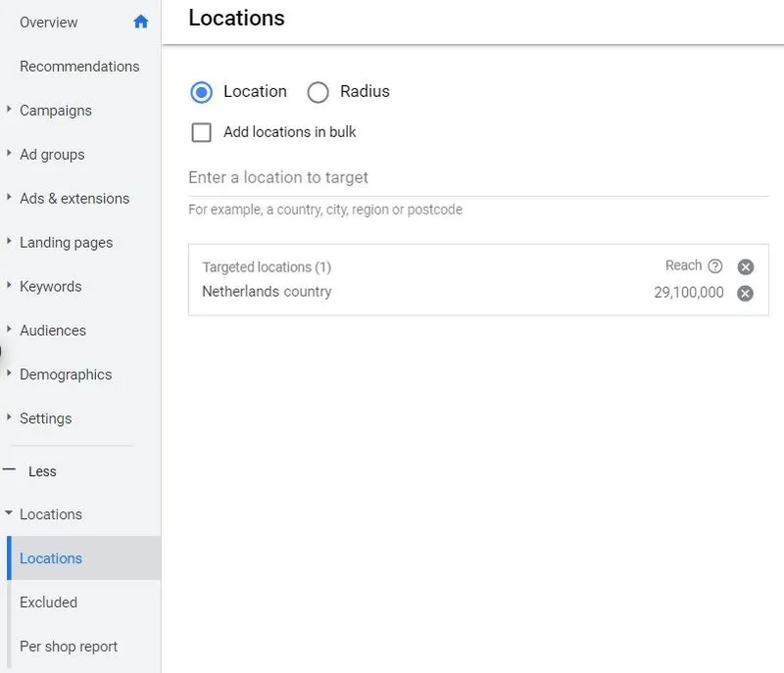Expand the Ads & extensions arrow

[x=9, y=196]
